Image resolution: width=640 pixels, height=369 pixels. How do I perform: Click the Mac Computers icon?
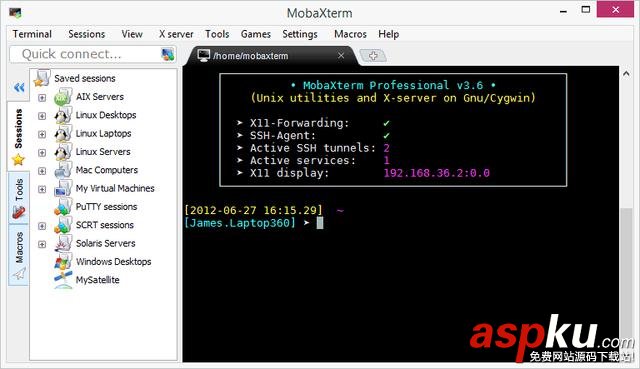pyautogui.click(x=63, y=170)
